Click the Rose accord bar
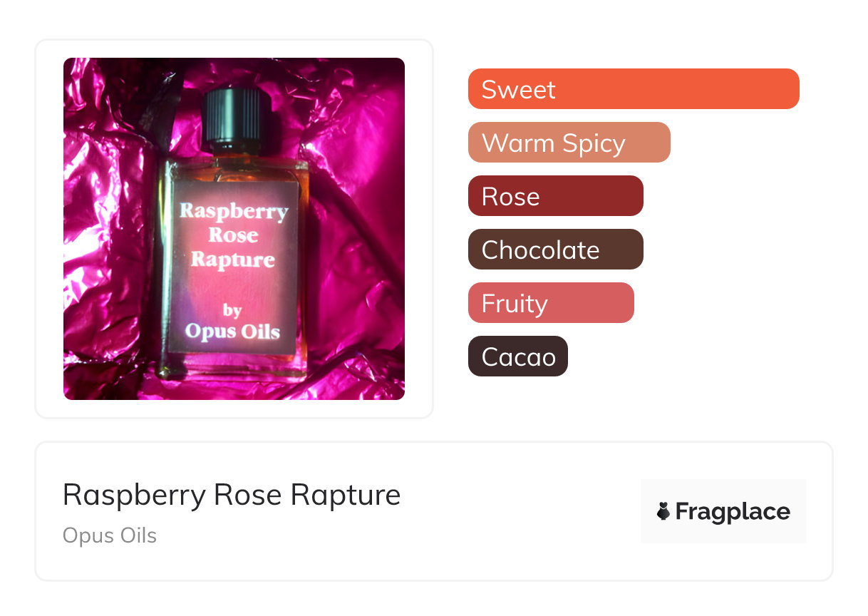The image size is (868, 616). [x=556, y=196]
